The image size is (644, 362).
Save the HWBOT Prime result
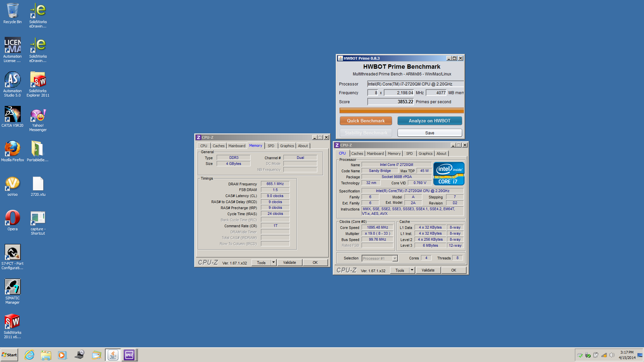coord(429,133)
